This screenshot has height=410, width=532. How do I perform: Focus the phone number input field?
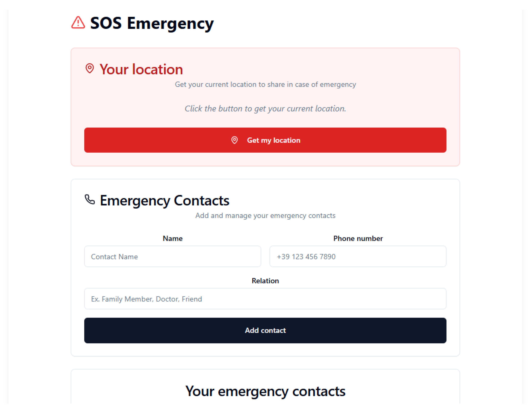coord(358,256)
